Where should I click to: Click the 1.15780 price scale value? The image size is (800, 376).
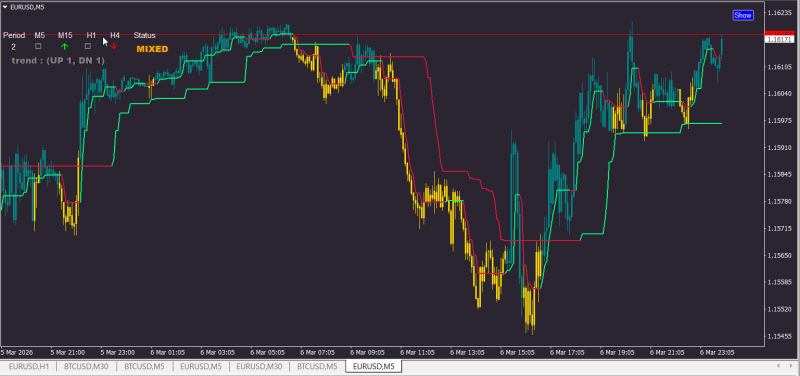tap(779, 202)
